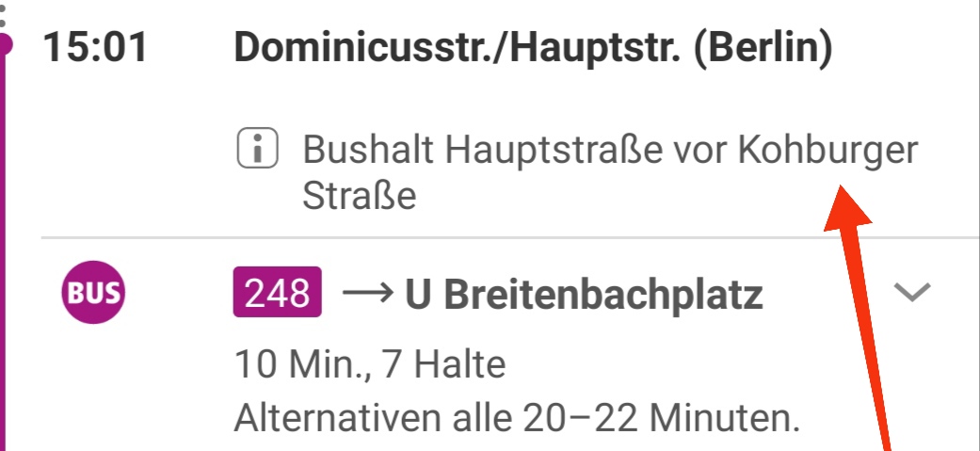Select the 15:01 departure time
The image size is (980, 451).
(95, 47)
